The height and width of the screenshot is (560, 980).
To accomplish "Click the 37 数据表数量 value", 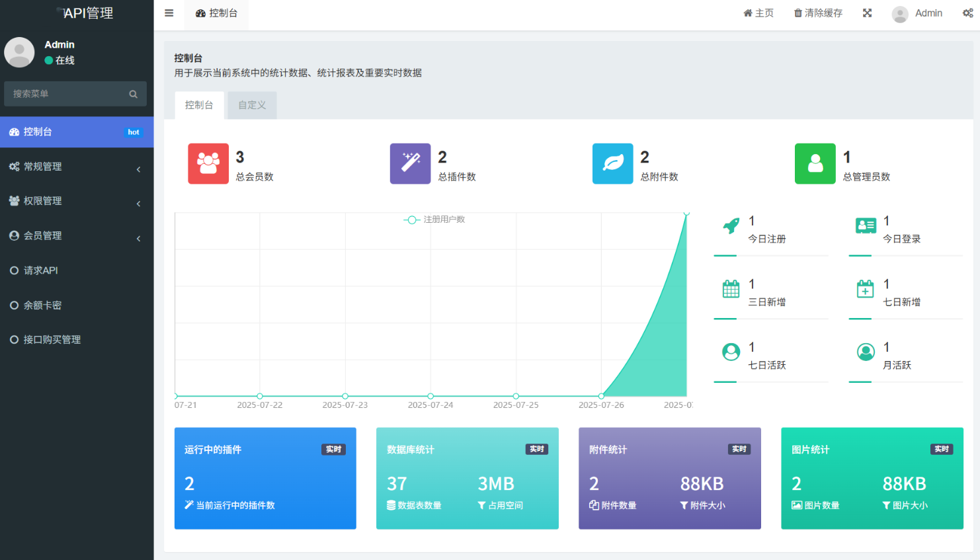I will 397,484.
